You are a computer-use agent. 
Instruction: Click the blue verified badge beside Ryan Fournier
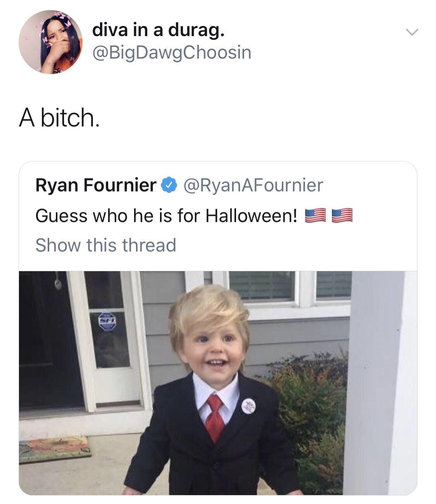click(x=169, y=185)
